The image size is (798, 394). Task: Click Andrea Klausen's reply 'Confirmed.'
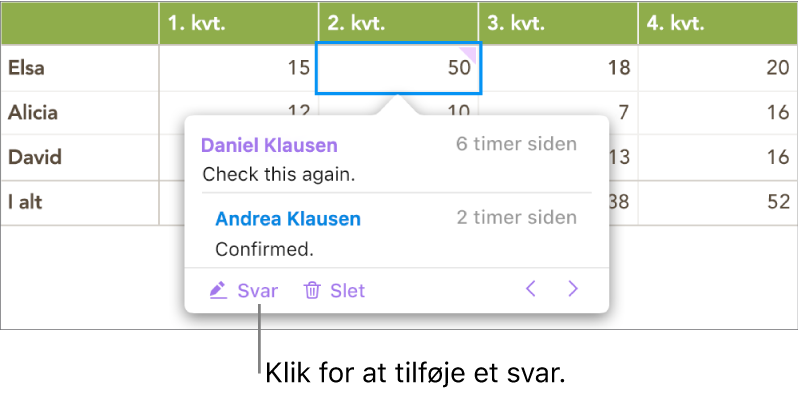tap(264, 249)
